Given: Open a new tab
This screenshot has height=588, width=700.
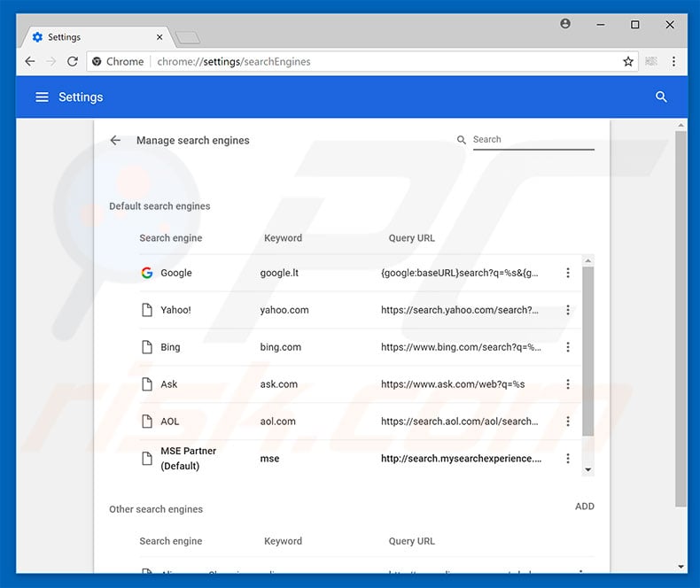Looking at the screenshot, I should (x=188, y=38).
